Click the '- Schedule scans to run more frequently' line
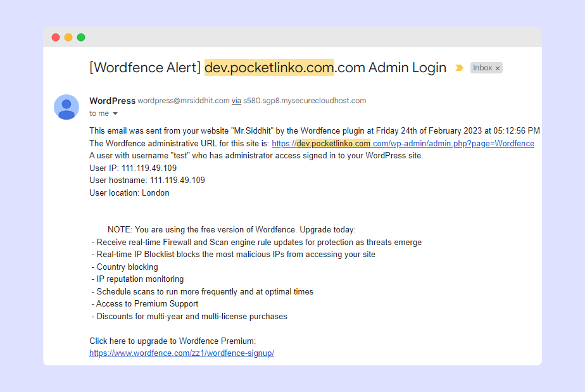The width and height of the screenshot is (585, 392). pyautogui.click(x=202, y=291)
